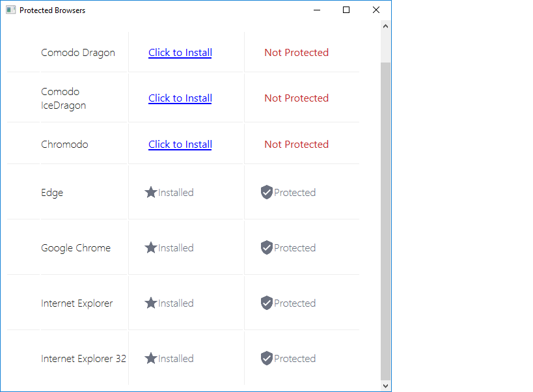Click the Google Chrome shield checkmark icon
Screen dimensions: 533x392
coord(266,248)
